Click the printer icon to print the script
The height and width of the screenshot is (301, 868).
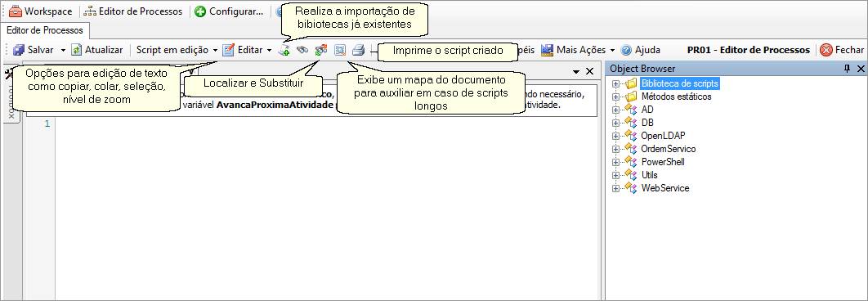pyautogui.click(x=359, y=51)
